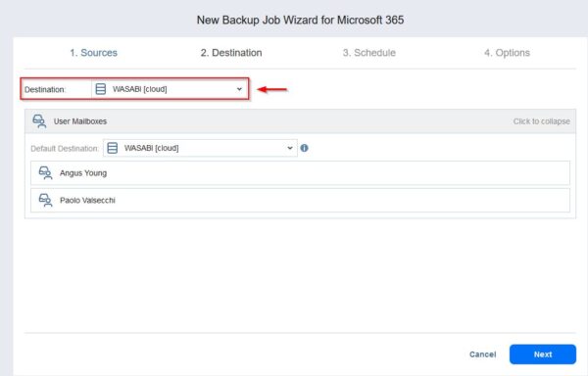Jump to the 3. Schedule step
Viewport: 588px width, 376px height.
(x=369, y=53)
